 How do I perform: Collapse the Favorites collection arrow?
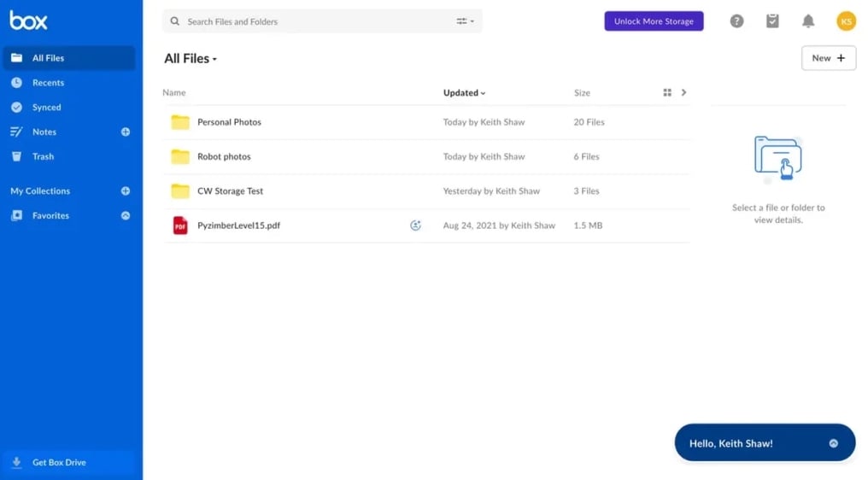pos(126,215)
